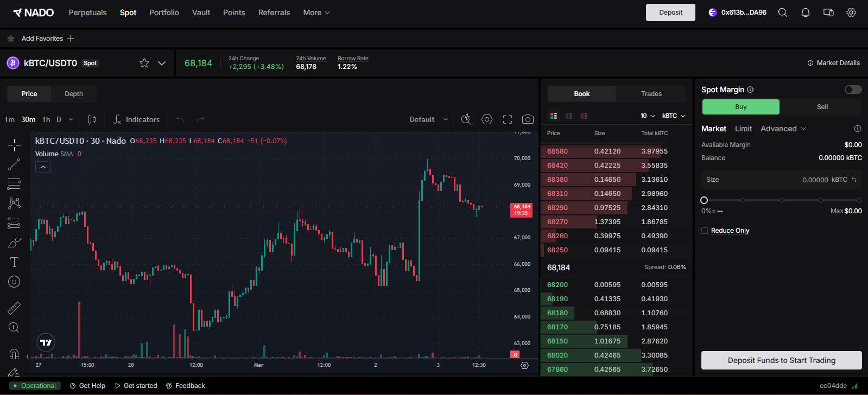Take a chart snapshot with camera
This screenshot has height=395, width=868.
[x=528, y=119]
